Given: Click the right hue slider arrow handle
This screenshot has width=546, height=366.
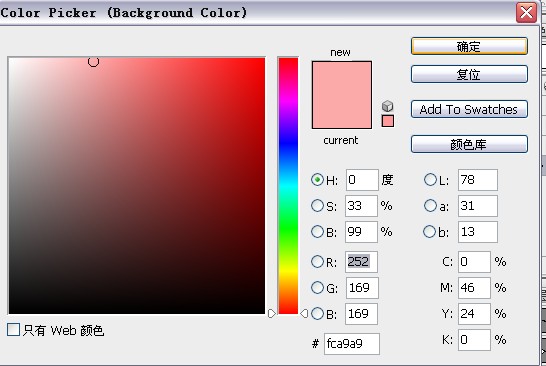Looking at the screenshot, I should pyautogui.click(x=304, y=314).
